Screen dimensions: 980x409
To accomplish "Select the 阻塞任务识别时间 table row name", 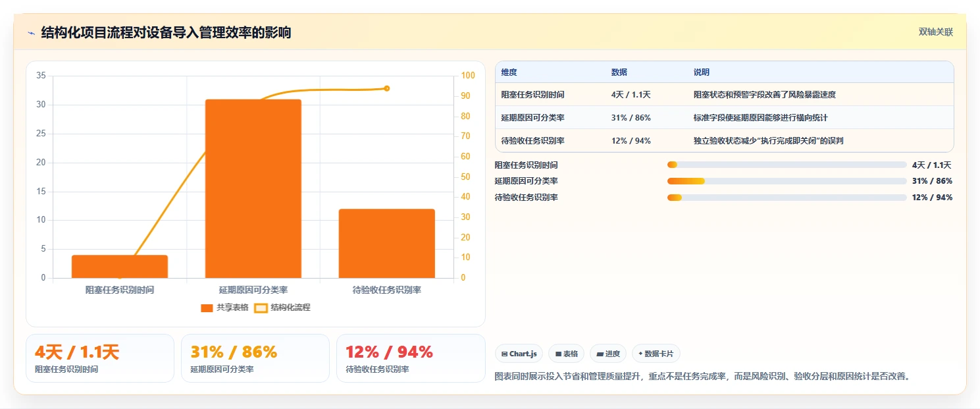I will coord(532,95).
